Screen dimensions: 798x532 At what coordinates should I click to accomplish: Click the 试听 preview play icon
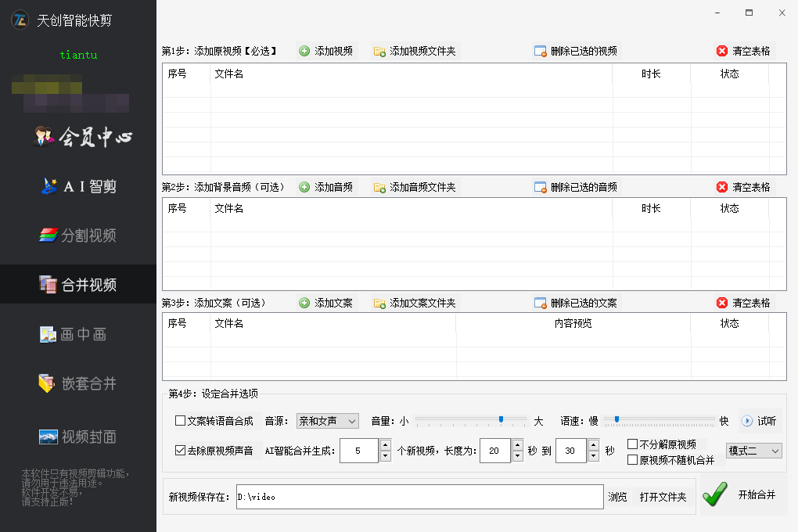pyautogui.click(x=747, y=421)
